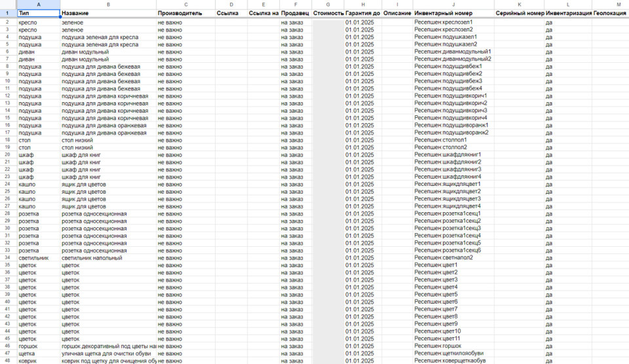The width and height of the screenshot is (629, 364).
Task: Select column J header
Action: pos(453,5)
